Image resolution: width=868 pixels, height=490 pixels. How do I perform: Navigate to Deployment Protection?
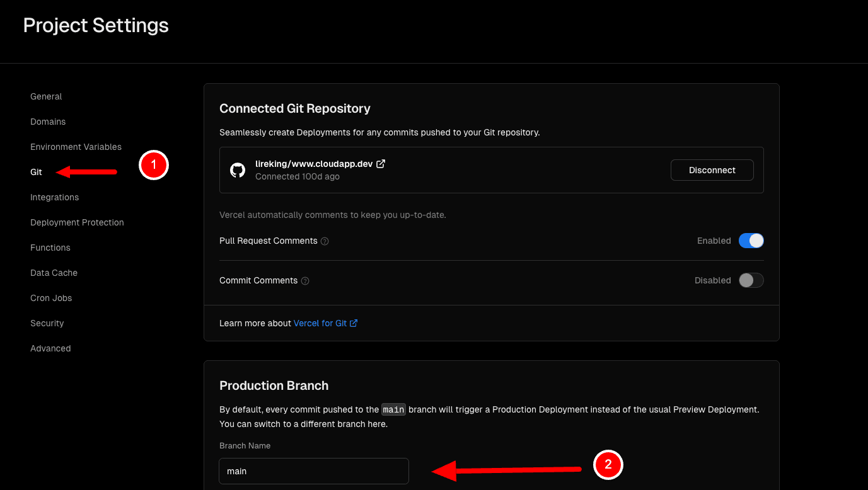click(x=77, y=222)
